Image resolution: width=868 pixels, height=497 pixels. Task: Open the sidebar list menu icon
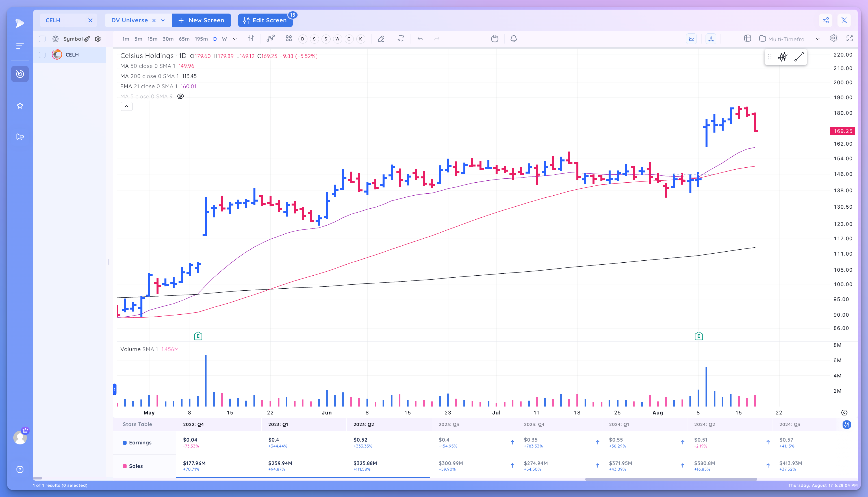tap(20, 46)
